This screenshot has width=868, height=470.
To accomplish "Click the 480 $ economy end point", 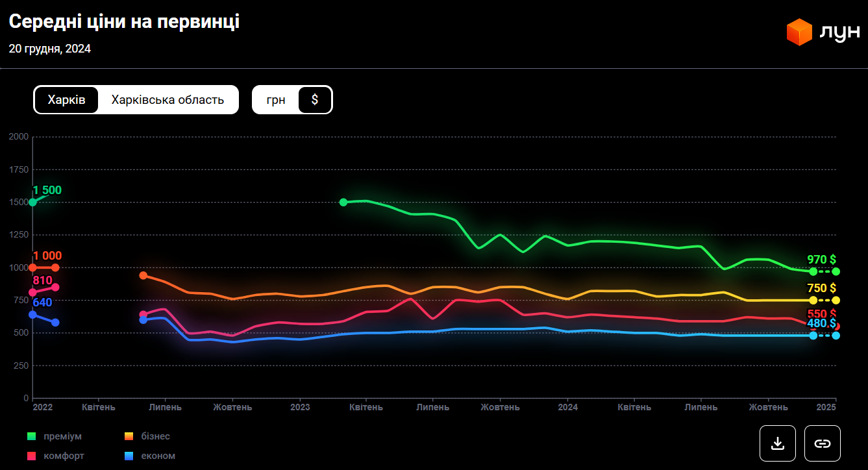I will (836, 336).
